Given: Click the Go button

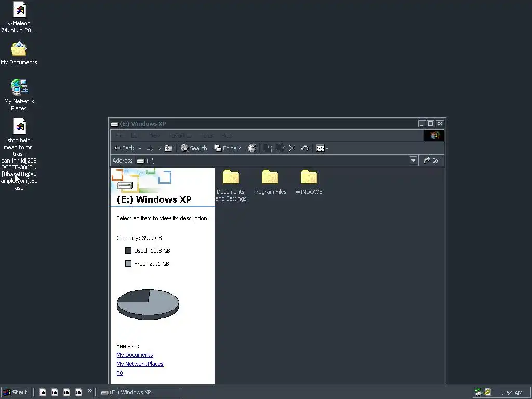Looking at the screenshot, I should click(432, 161).
